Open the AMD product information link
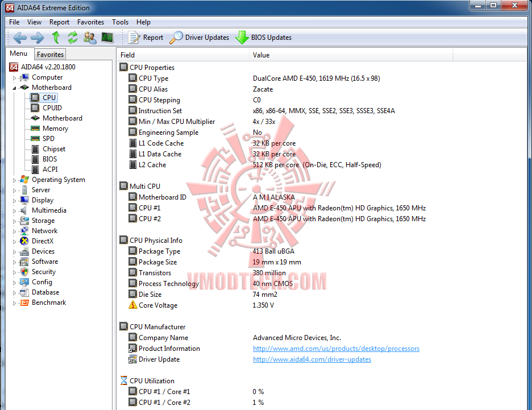Image resolution: width=532 pixels, height=410 pixels. [336, 349]
